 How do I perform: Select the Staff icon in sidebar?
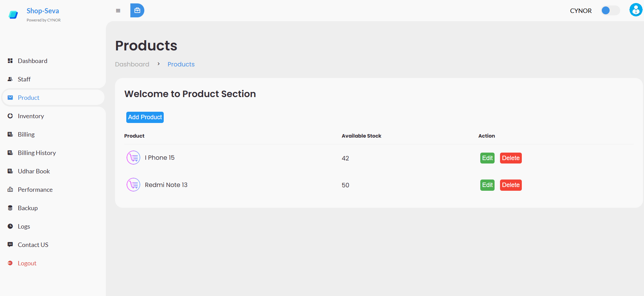pos(10,79)
